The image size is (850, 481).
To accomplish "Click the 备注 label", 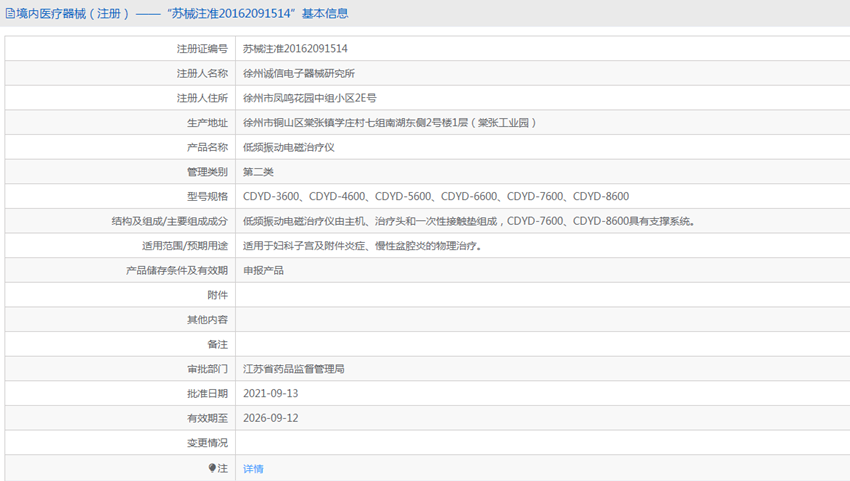I will [218, 344].
